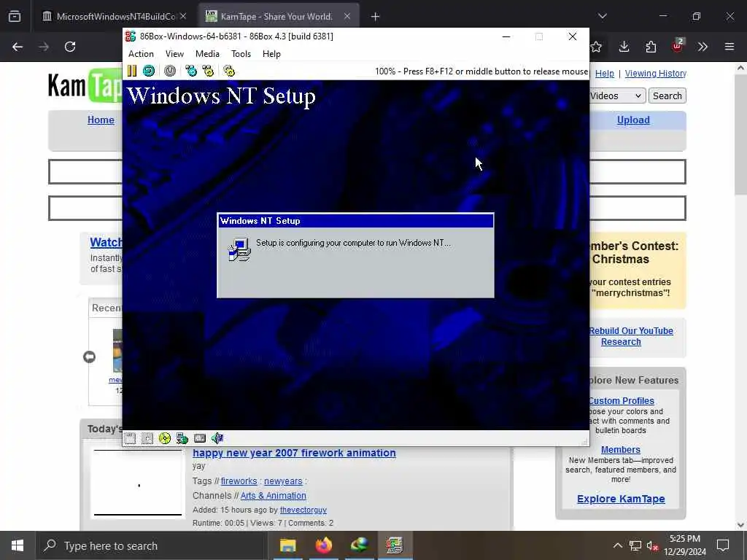Open 86Box settings gear icon
The image size is (747, 560).
229,71
